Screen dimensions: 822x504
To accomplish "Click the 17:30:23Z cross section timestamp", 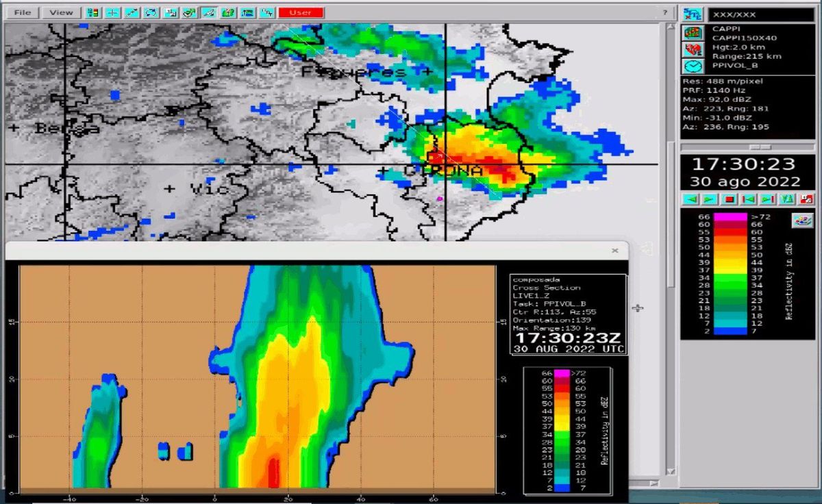I will [568, 338].
